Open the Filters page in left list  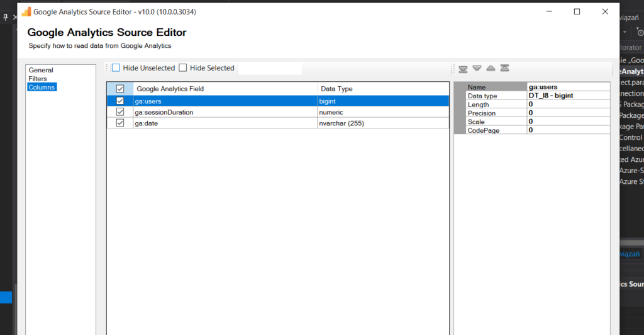click(x=37, y=79)
